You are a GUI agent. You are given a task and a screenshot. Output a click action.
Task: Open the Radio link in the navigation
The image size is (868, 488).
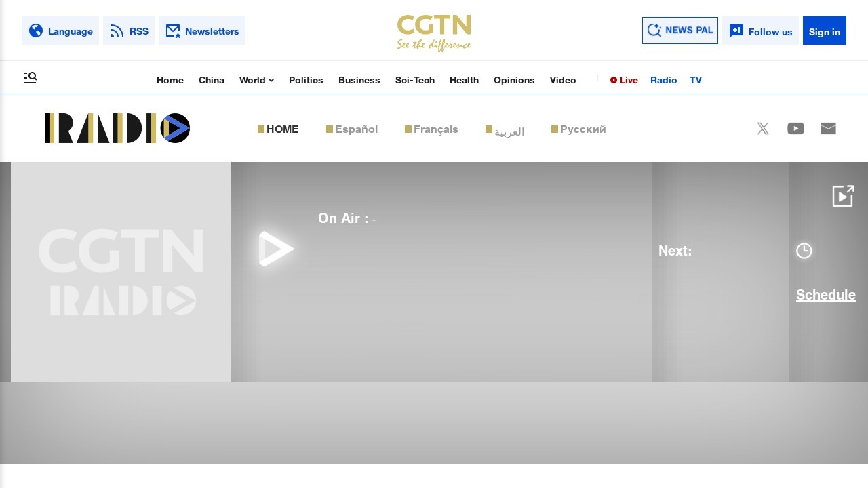click(664, 80)
